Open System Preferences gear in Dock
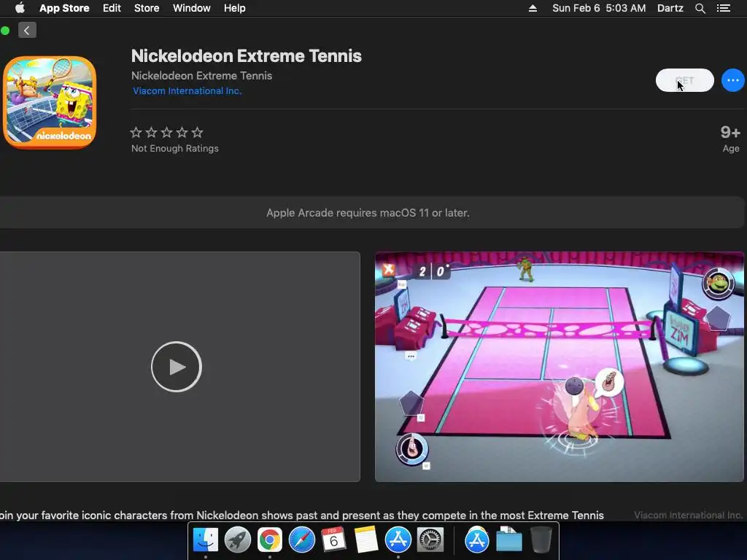The height and width of the screenshot is (560, 747). click(430, 540)
